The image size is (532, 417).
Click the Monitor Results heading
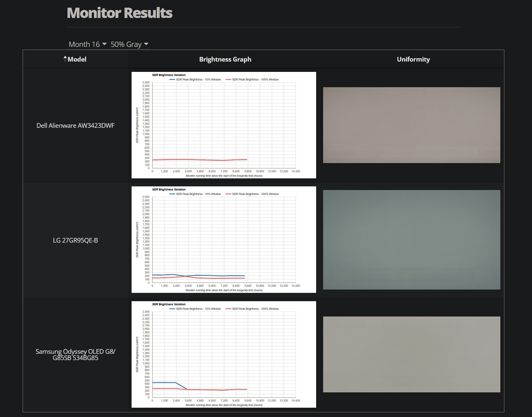pos(120,13)
